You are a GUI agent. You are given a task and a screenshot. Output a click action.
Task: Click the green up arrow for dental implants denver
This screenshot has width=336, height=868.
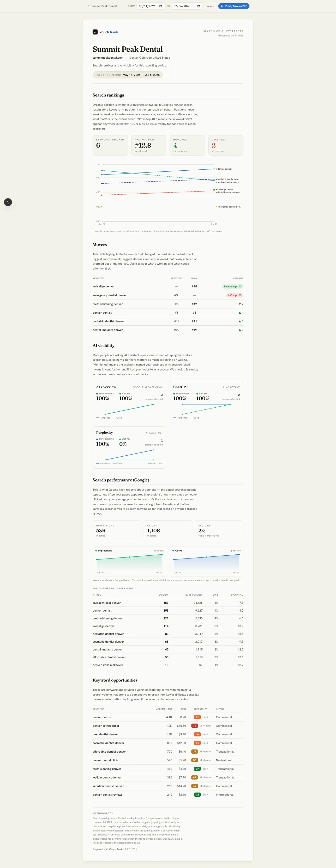[x=240, y=330]
